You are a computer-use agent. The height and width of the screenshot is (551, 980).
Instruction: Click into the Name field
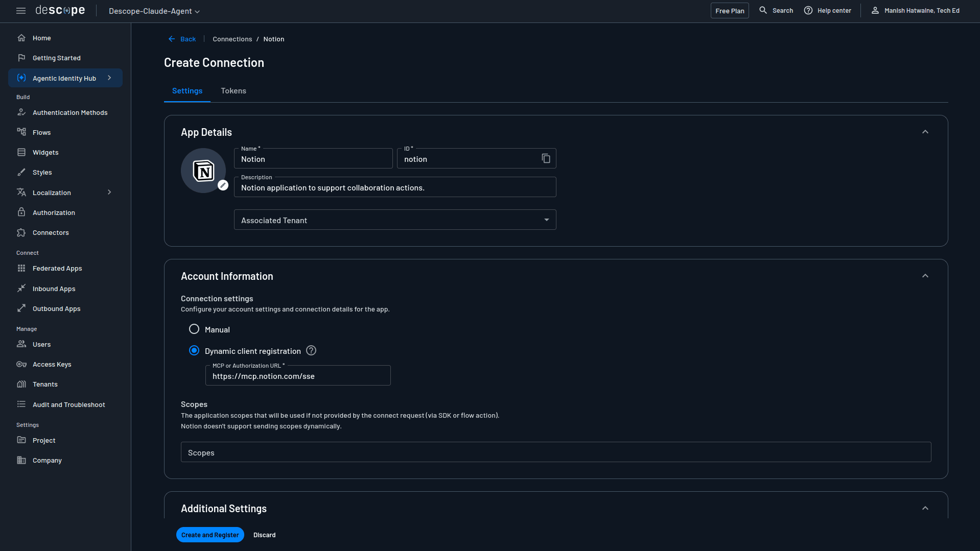(x=313, y=158)
